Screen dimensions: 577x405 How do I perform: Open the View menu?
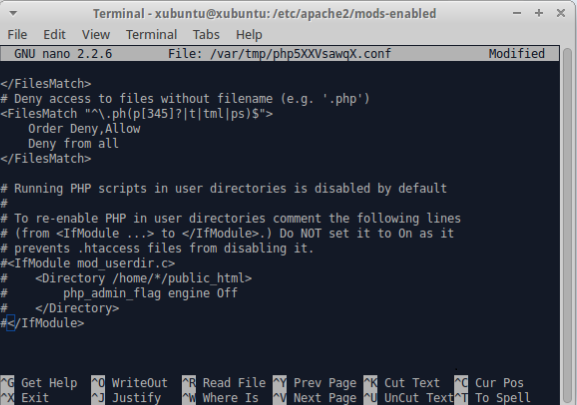coord(96,35)
